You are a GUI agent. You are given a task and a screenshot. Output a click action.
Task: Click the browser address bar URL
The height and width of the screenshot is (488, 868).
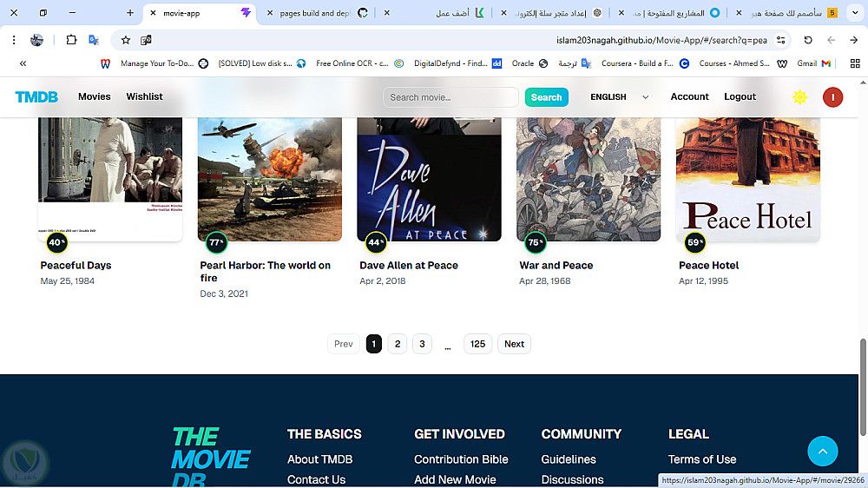click(x=661, y=40)
